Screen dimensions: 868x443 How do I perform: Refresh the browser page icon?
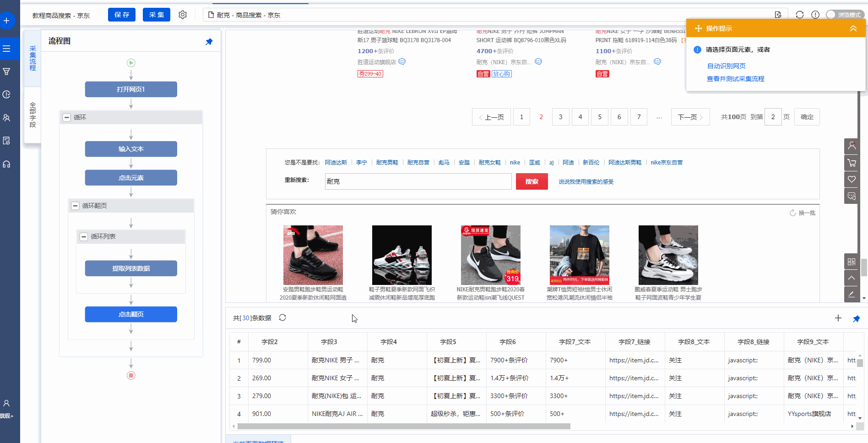tap(800, 15)
